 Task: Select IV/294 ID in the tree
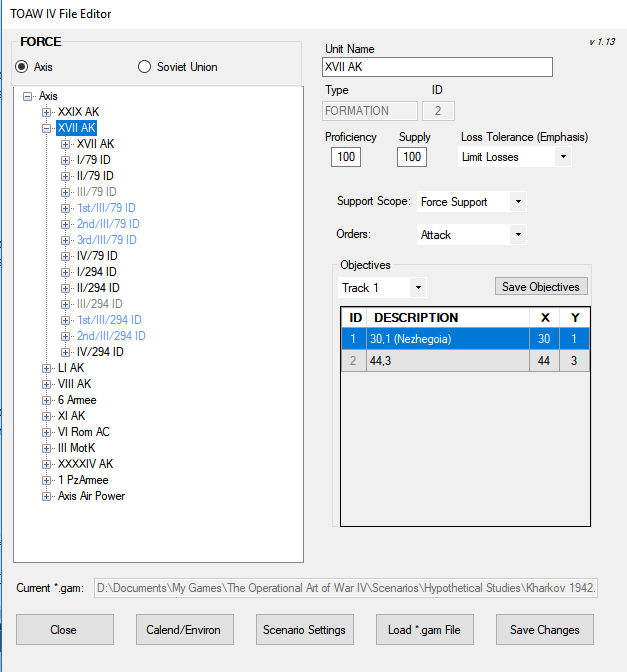(100, 352)
